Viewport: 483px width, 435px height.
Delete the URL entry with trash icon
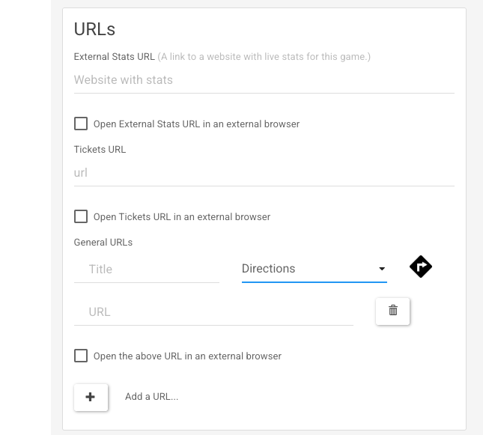(x=393, y=311)
